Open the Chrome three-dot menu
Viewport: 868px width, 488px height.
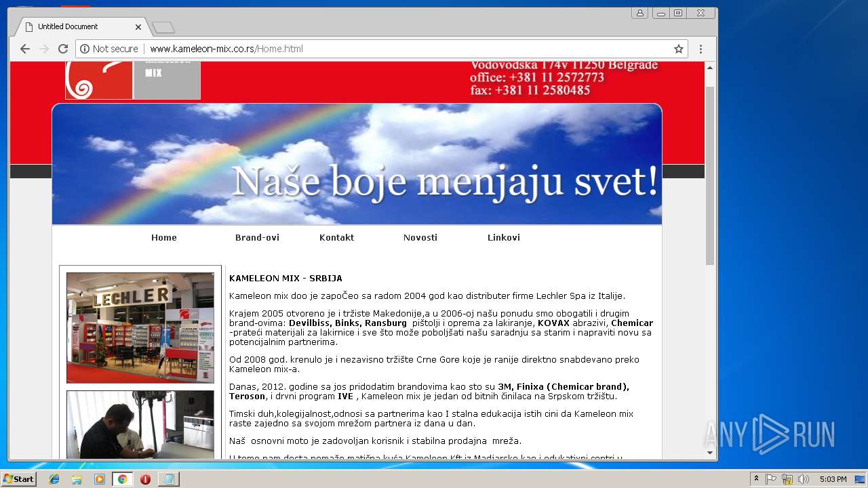pyautogui.click(x=701, y=49)
